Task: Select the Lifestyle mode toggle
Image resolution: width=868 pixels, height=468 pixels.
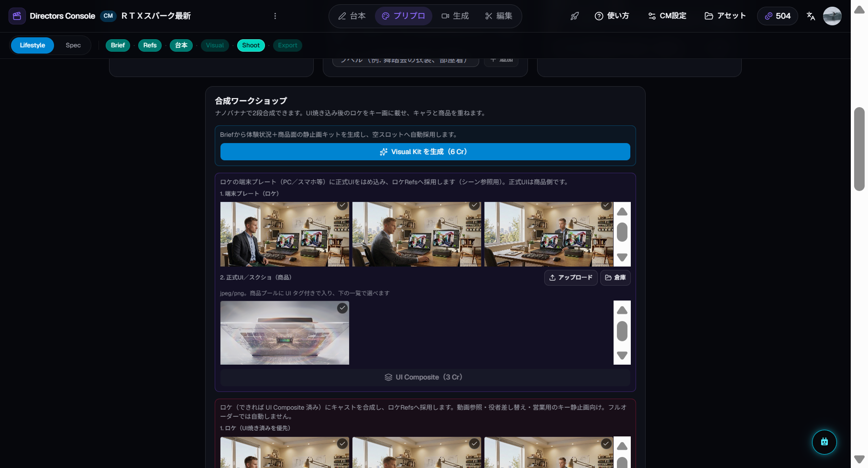Action: click(x=33, y=45)
